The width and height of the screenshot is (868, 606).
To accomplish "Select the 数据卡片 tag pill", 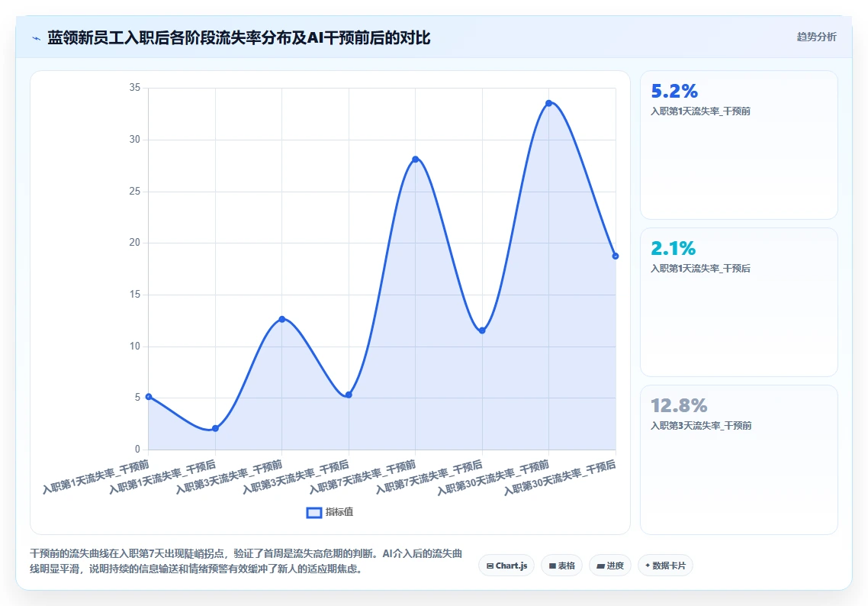I will click(665, 566).
